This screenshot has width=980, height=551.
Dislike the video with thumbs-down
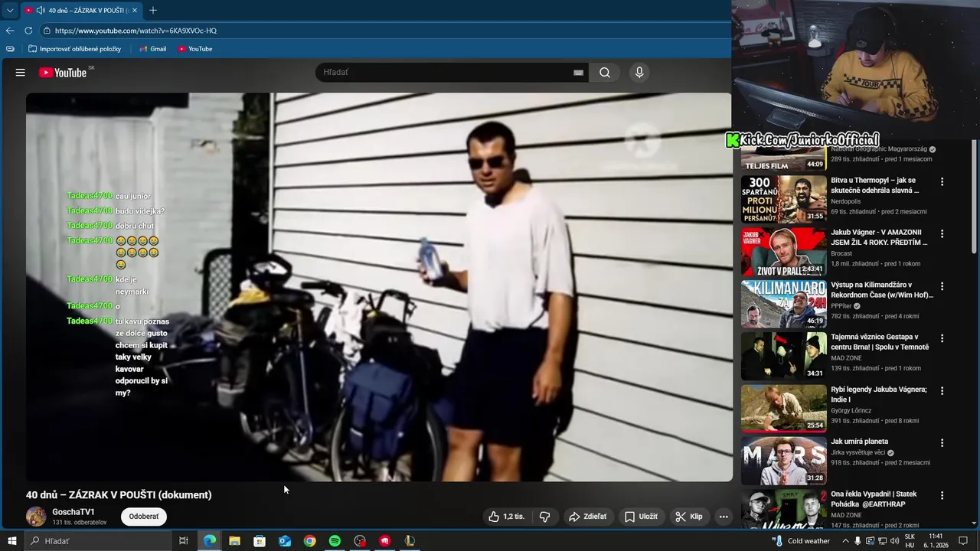click(x=545, y=517)
